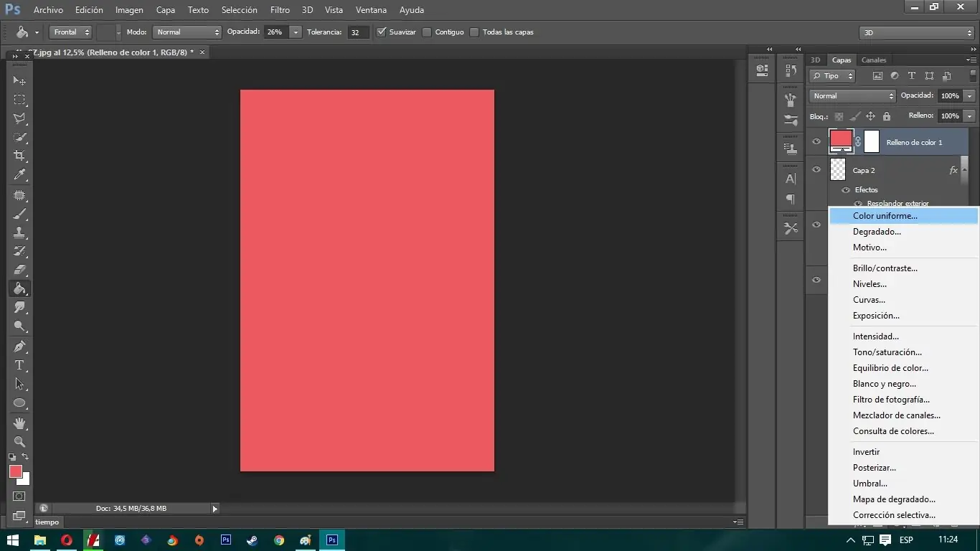This screenshot has width=980, height=551.
Task: Enable the Todas las capas checkbox
Action: tap(474, 32)
